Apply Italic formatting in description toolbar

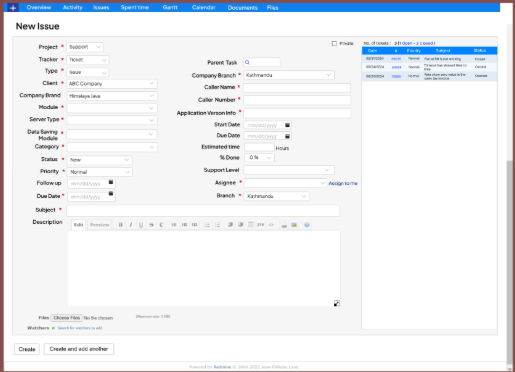tap(131, 225)
